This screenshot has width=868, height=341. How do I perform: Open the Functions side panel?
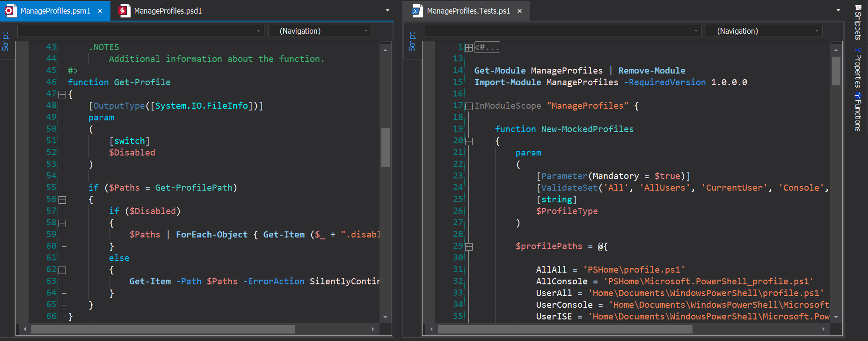click(x=858, y=112)
